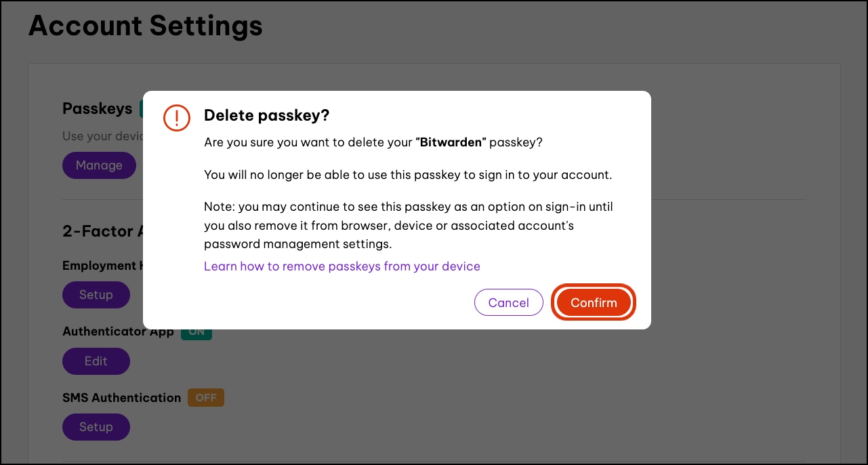Open the link about removing passkeys from your device
The height and width of the screenshot is (465, 868).
[342, 266]
